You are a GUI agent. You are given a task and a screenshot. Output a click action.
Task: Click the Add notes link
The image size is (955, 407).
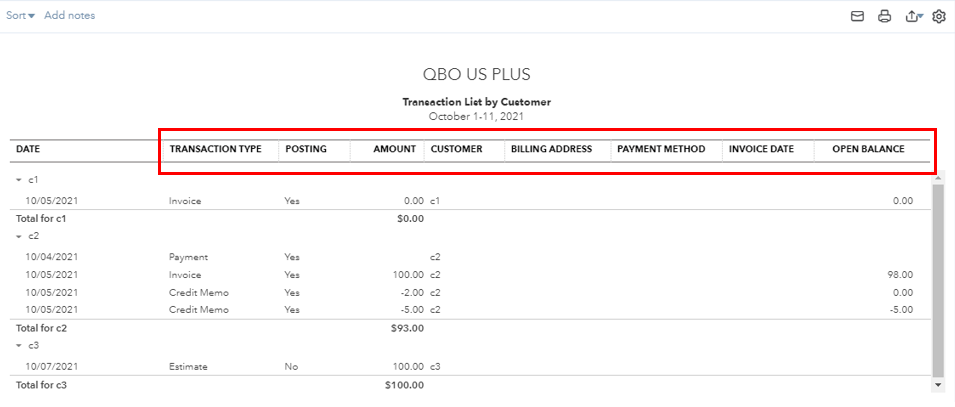click(69, 15)
